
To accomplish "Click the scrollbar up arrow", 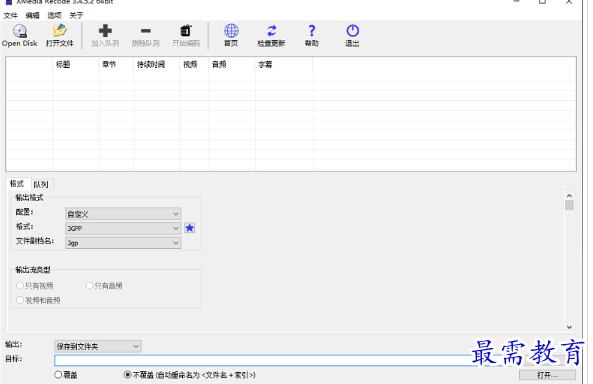I will (x=569, y=195).
